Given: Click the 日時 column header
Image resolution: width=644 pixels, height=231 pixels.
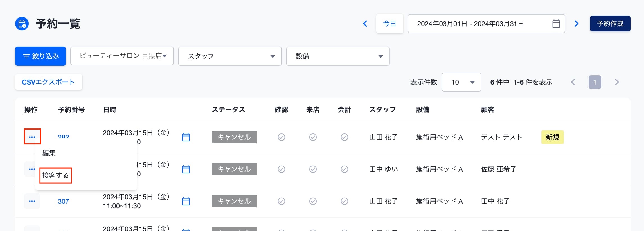Looking at the screenshot, I should pyautogui.click(x=110, y=110).
